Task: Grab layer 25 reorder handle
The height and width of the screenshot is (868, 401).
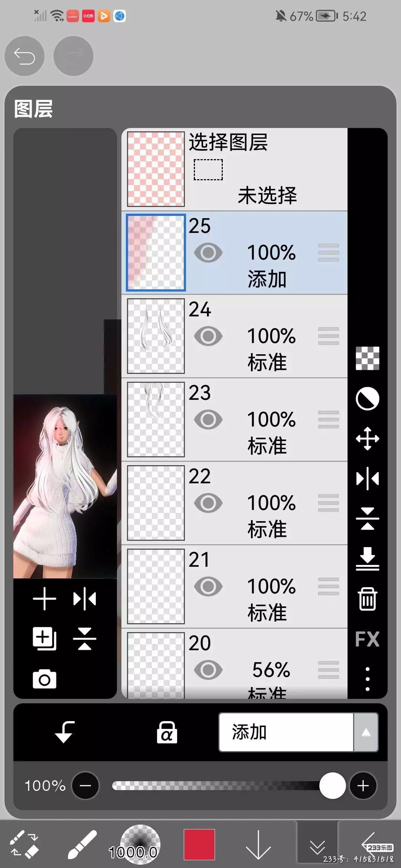Action: [329, 253]
